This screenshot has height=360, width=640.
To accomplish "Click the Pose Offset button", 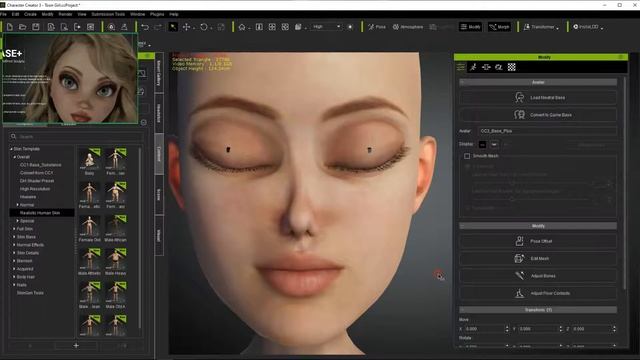I will [538, 241].
